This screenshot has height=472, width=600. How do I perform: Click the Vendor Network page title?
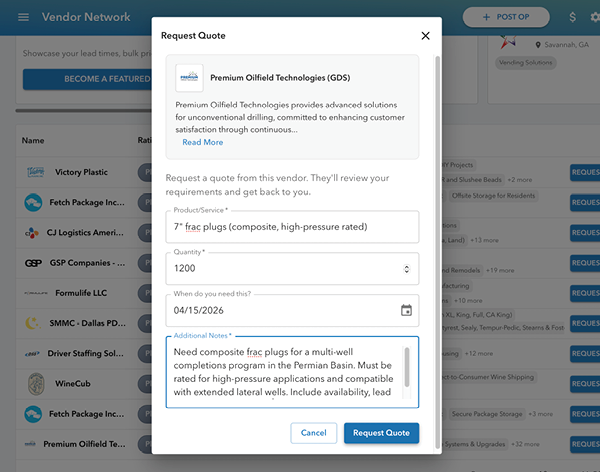[86, 17]
